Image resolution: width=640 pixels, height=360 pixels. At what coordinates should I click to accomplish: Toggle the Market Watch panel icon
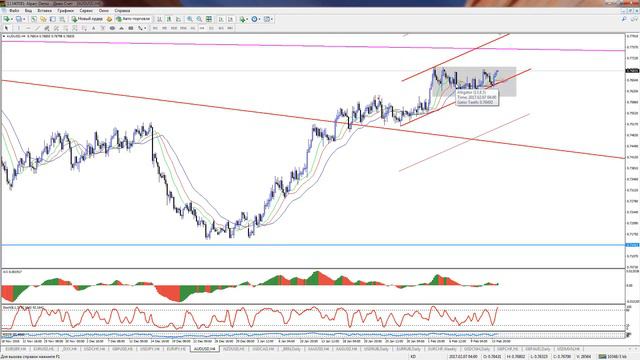33,19
